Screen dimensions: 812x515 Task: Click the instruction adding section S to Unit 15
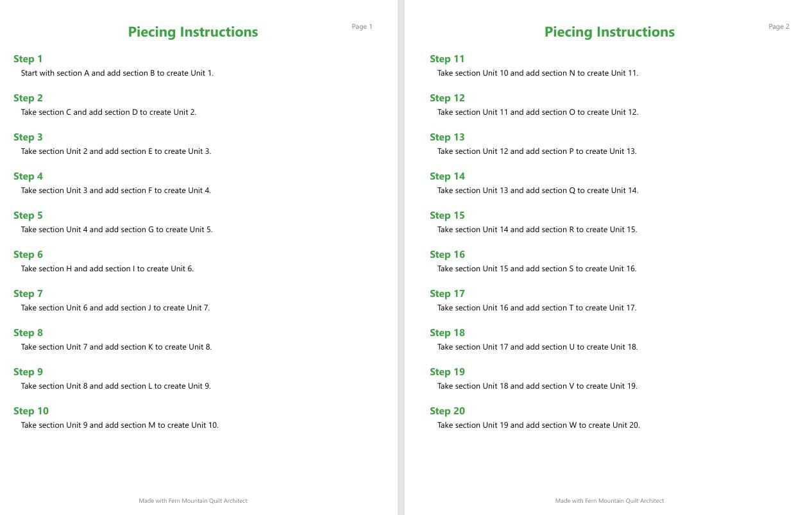click(x=537, y=269)
